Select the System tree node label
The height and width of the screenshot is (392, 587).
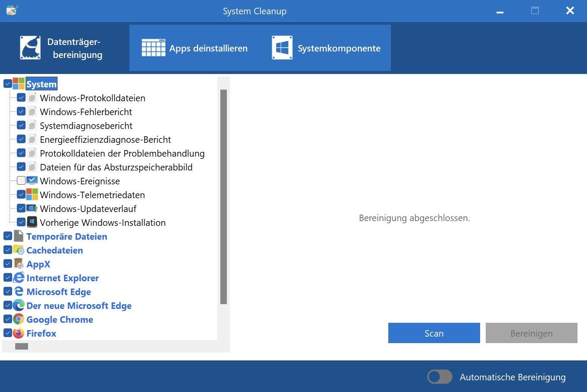point(41,84)
